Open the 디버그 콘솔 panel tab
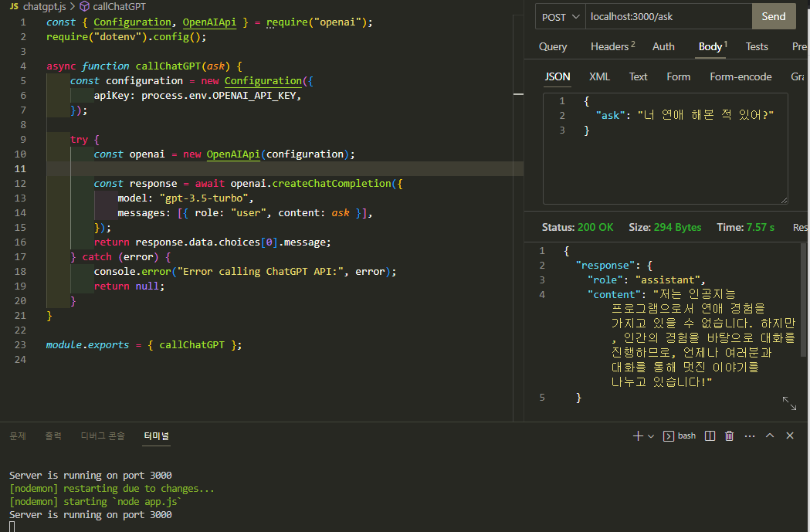 pyautogui.click(x=103, y=436)
